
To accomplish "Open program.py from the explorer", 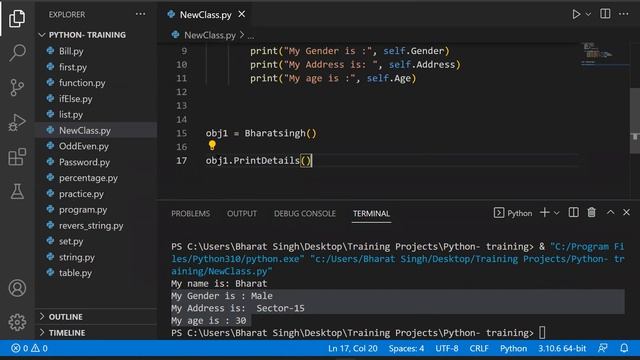I will 83,210.
